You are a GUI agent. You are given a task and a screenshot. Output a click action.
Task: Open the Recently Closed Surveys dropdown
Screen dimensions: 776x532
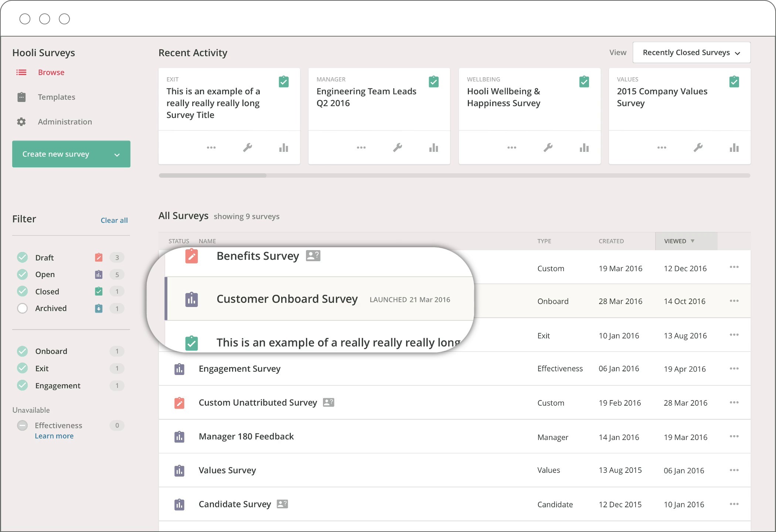(x=691, y=52)
